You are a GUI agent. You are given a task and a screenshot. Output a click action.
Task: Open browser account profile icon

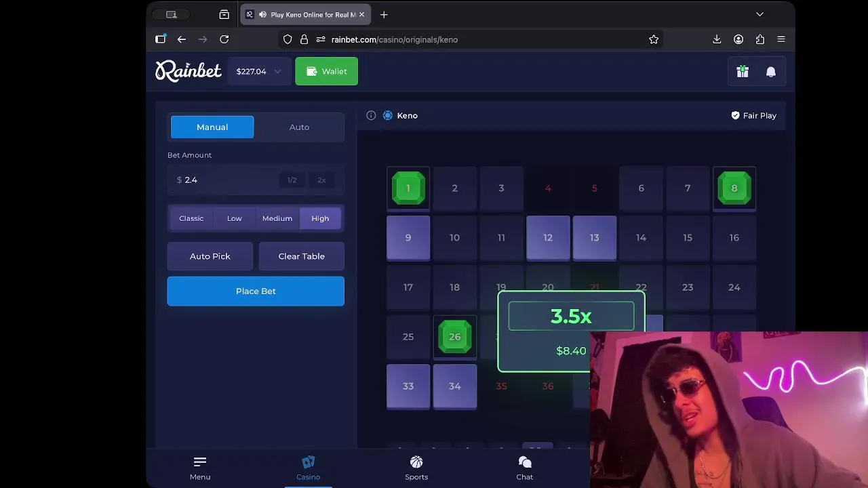pyautogui.click(x=738, y=39)
